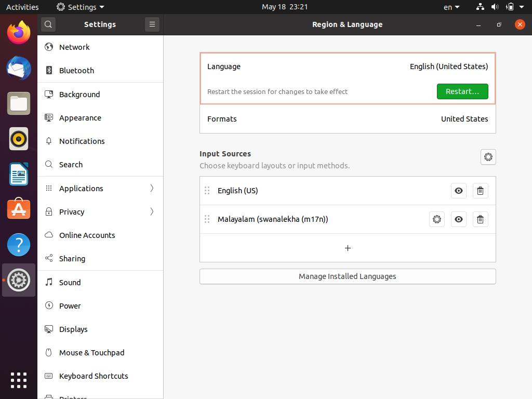Open the hamburger menu in Settings header
This screenshot has width=532, height=399.
(152, 24)
